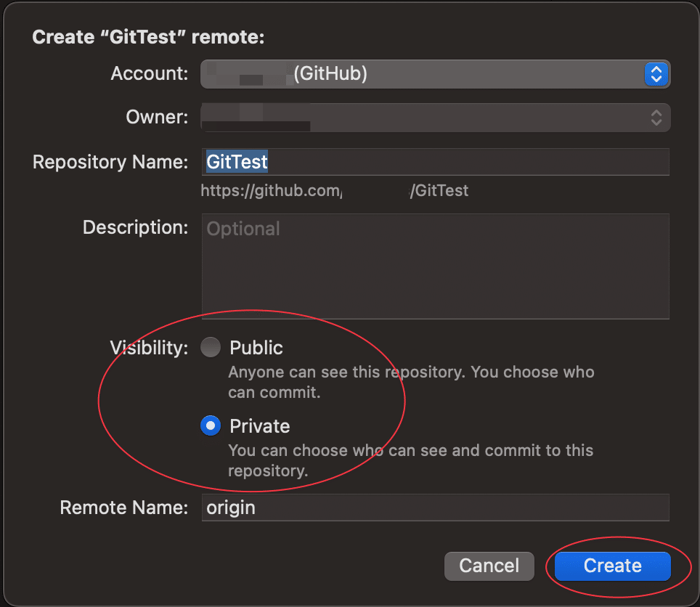Focus the Description field to add details

pos(436,265)
